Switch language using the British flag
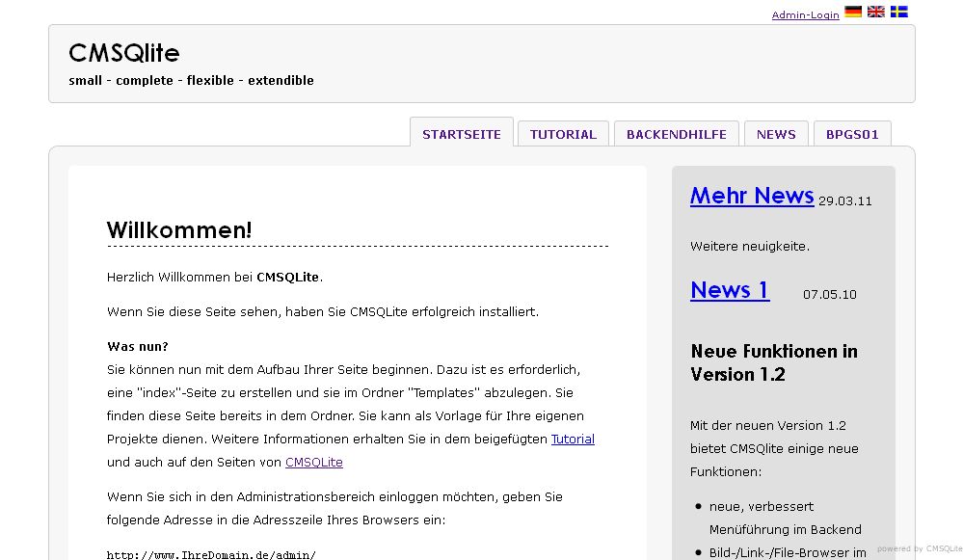This screenshot has height=560, width=963. tap(875, 12)
